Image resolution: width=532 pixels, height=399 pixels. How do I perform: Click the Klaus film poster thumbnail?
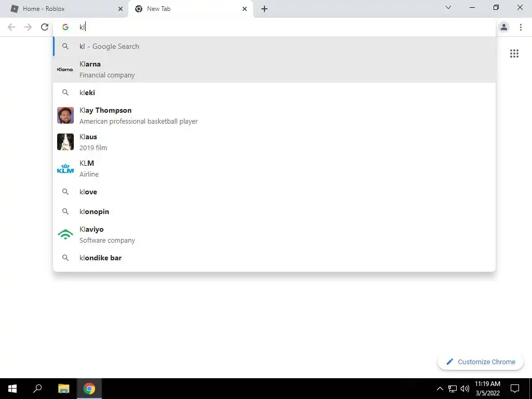65,142
